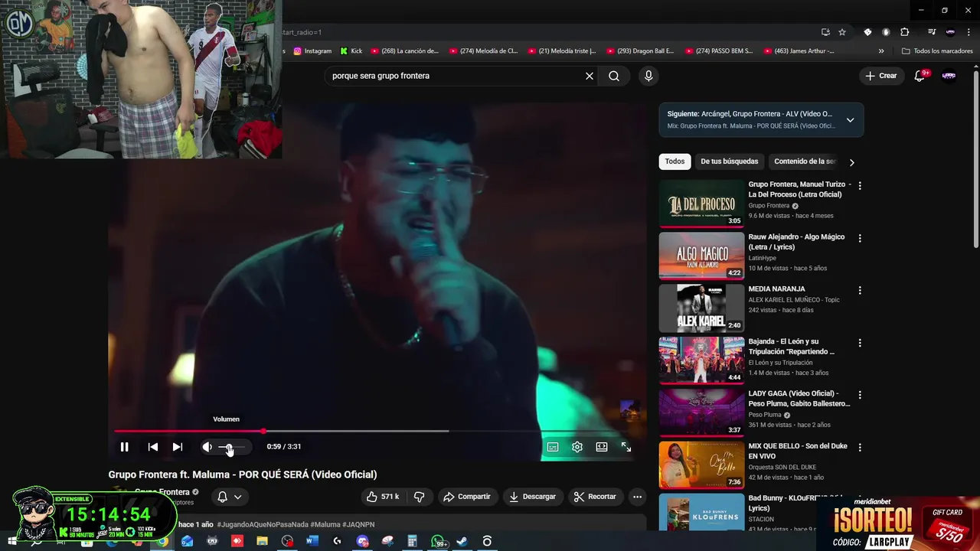Open options for LADY GAGA video
Viewport: 980px width, 551px height.
tap(860, 395)
